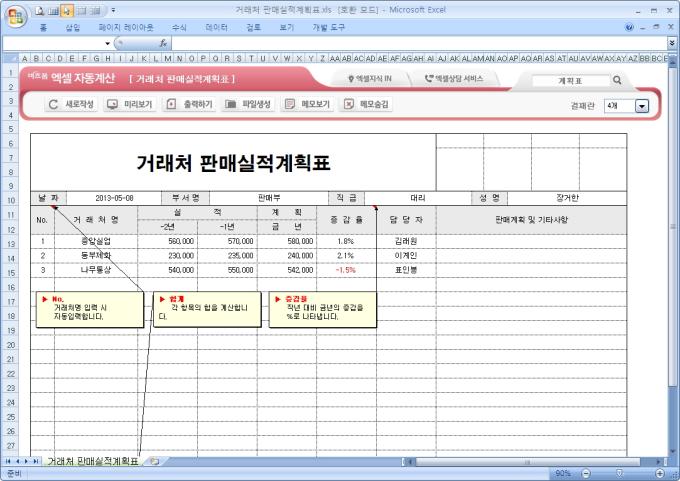This screenshot has width=680, height=481.
Task: Click the No. memo note box
Action: pos(90,309)
